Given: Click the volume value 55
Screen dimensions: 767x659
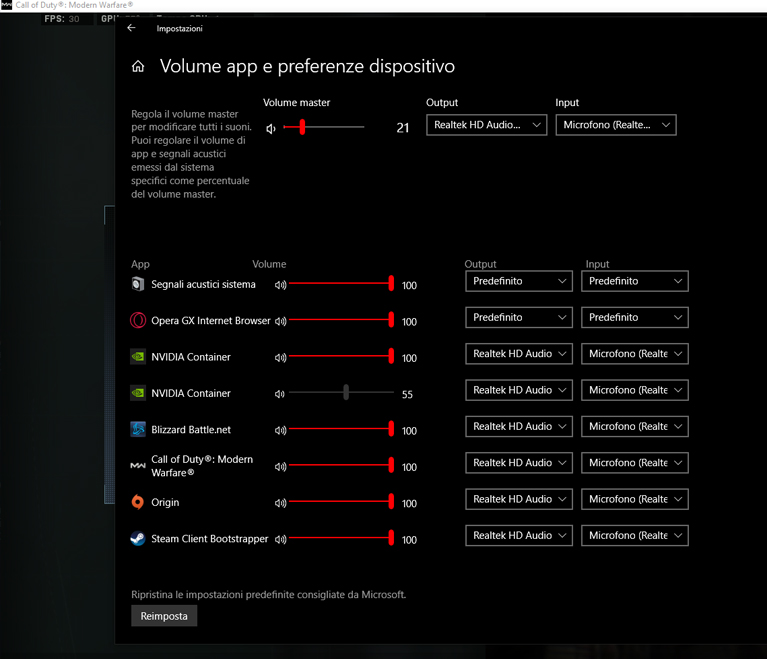Looking at the screenshot, I should pyautogui.click(x=407, y=394).
